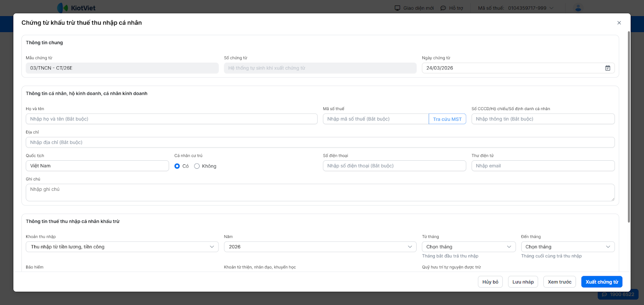Click the KiotViet logo
This screenshot has height=305, width=644.
click(x=76, y=8)
